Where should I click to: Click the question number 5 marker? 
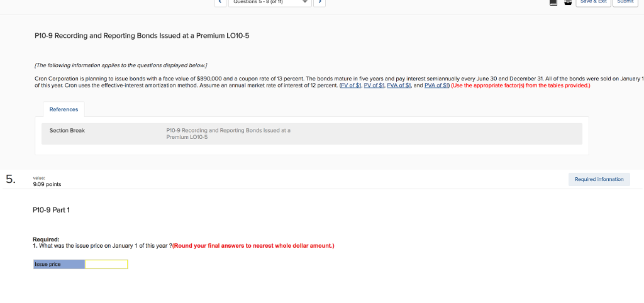pyautogui.click(x=10, y=179)
